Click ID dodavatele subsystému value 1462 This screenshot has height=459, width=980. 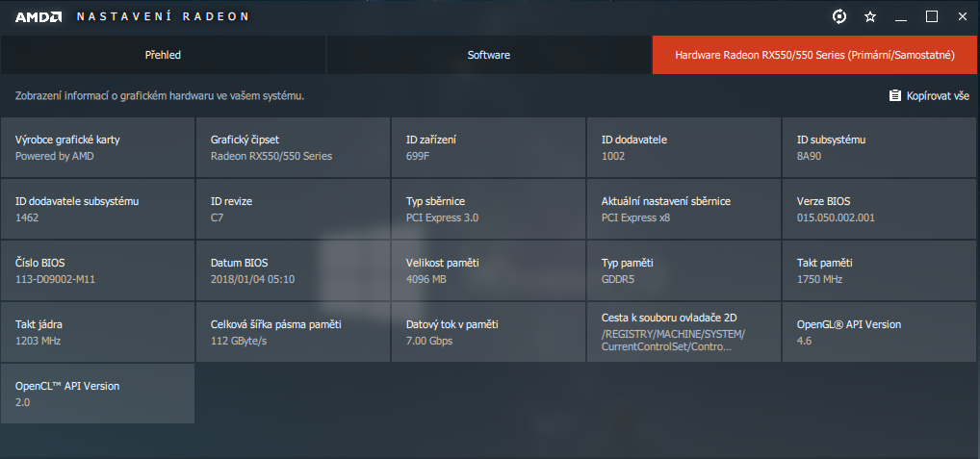[x=27, y=217]
